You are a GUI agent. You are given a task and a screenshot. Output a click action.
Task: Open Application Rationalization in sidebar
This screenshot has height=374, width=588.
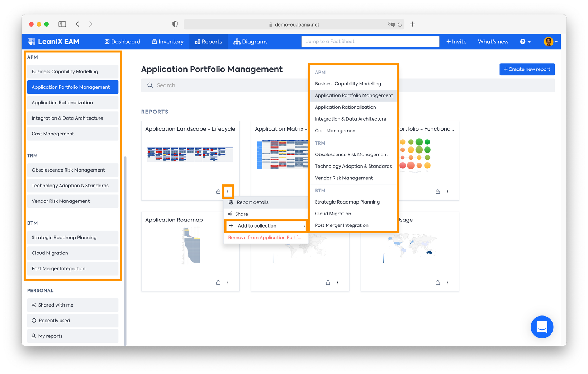click(x=73, y=103)
